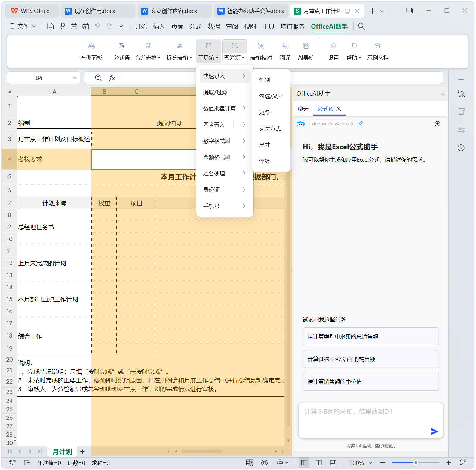476x470 pixels.
Task: Launch the 公式通 formula tool
Action: click(122, 52)
